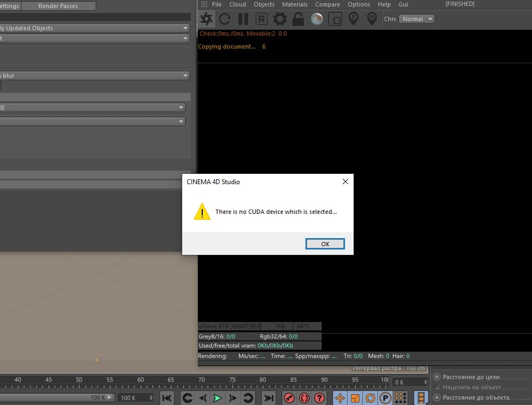Select the 'Нацелить на объект' radio option
The width and height of the screenshot is (532, 405).
pos(437,387)
